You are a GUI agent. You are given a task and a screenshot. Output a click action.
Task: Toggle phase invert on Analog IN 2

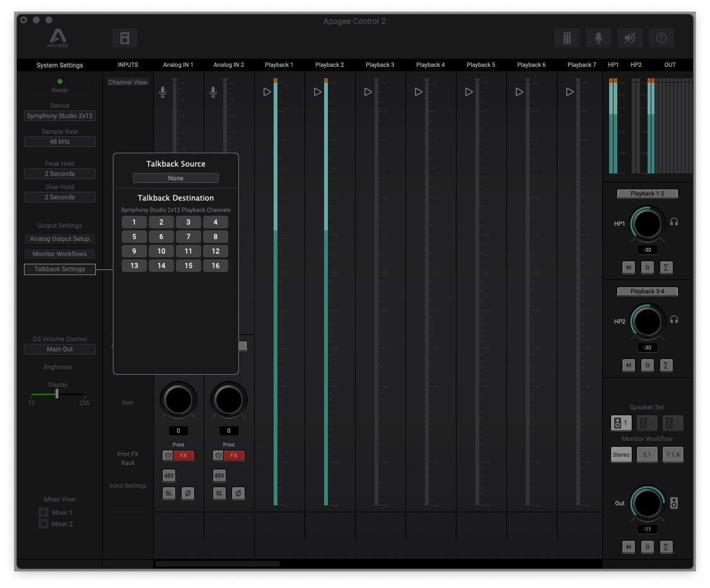click(x=238, y=493)
